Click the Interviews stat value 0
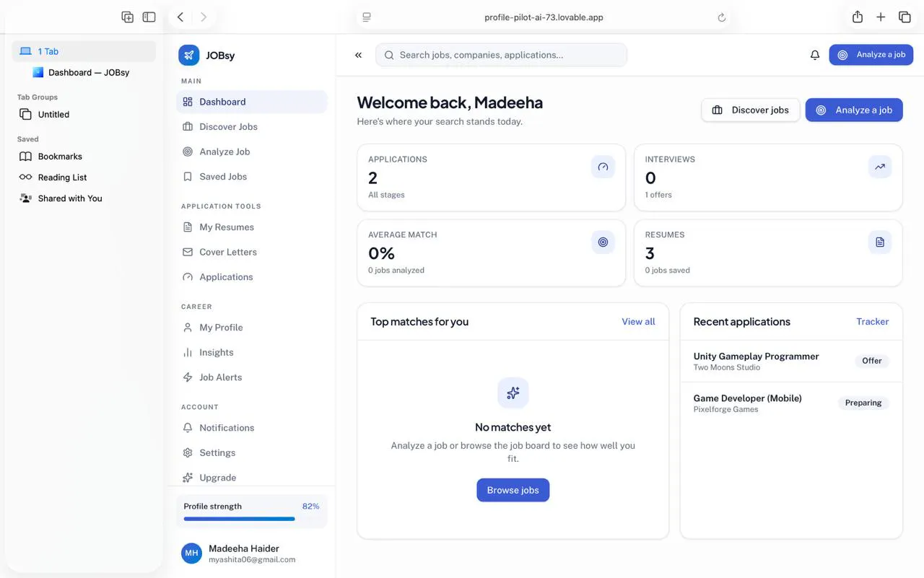 650,178
